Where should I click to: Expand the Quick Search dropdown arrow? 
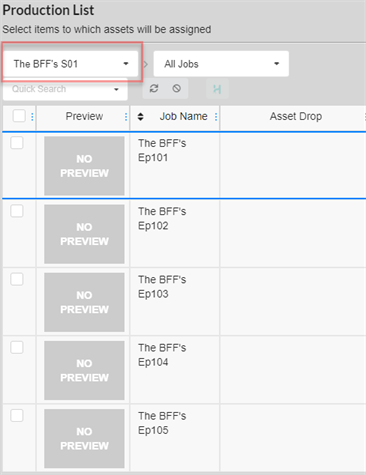[x=116, y=89]
